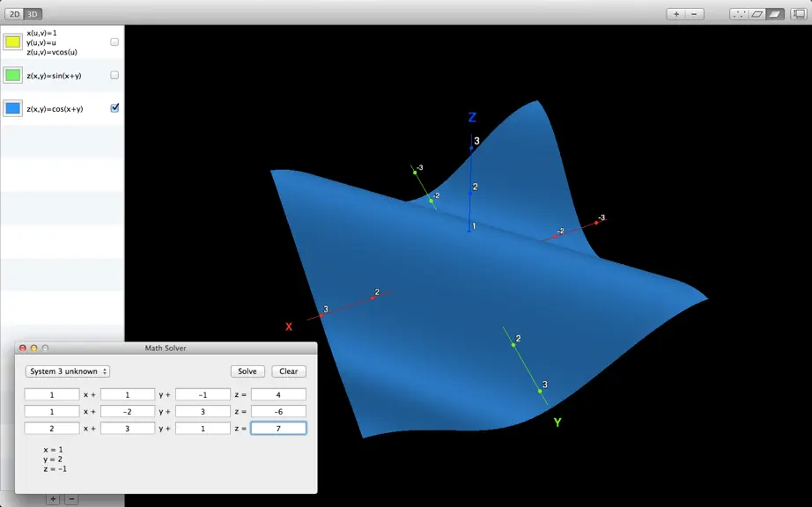Click solution text y = 2

point(54,459)
